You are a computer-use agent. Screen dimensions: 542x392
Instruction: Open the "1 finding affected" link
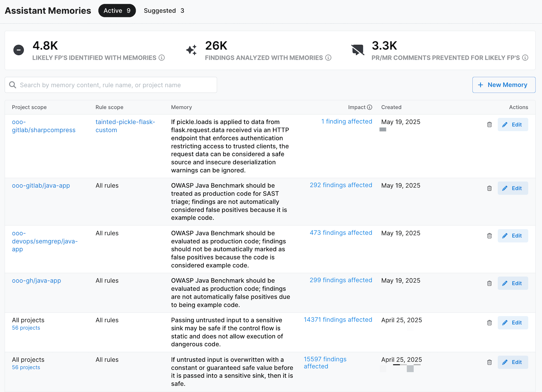click(347, 121)
